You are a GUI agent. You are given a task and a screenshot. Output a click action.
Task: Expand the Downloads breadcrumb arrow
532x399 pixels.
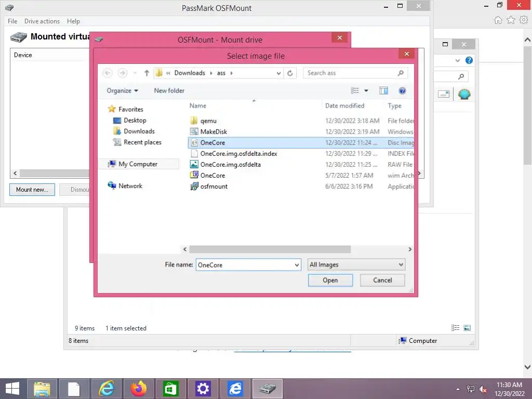coord(211,73)
